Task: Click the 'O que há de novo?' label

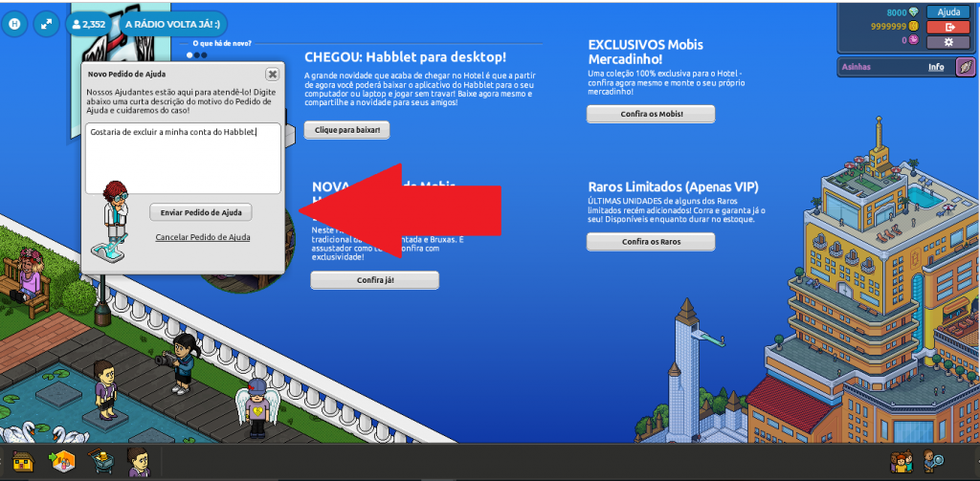Action: click(x=222, y=43)
